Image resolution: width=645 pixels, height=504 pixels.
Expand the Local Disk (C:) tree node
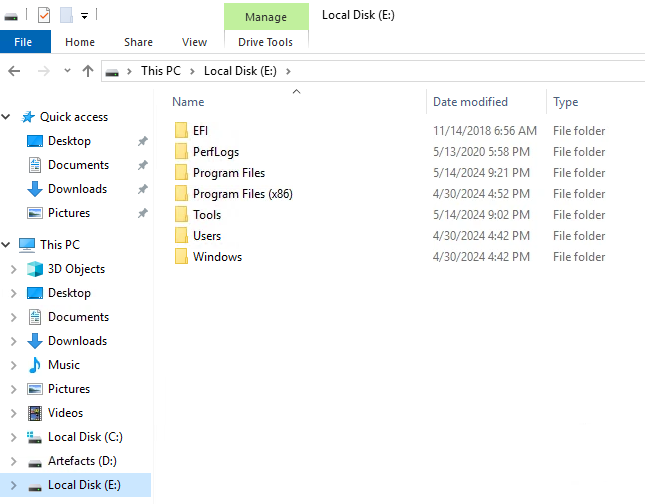[x=13, y=437]
